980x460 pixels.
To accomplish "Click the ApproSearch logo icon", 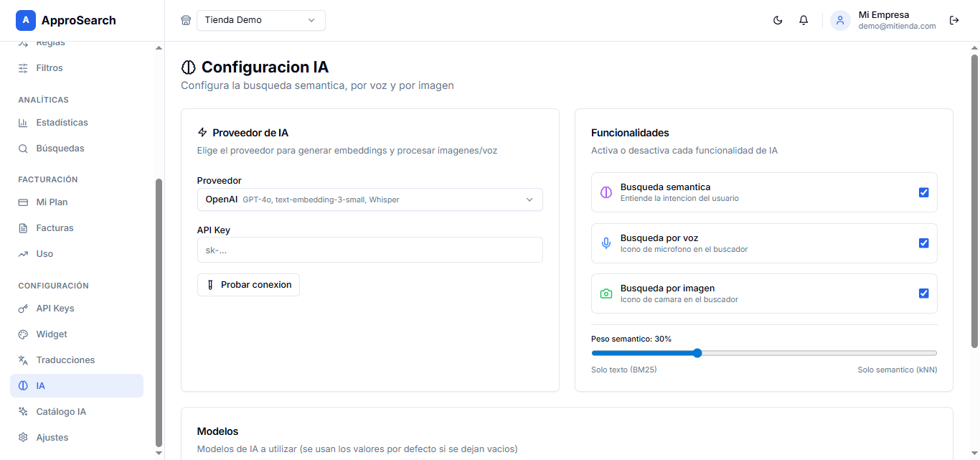I will pos(26,20).
